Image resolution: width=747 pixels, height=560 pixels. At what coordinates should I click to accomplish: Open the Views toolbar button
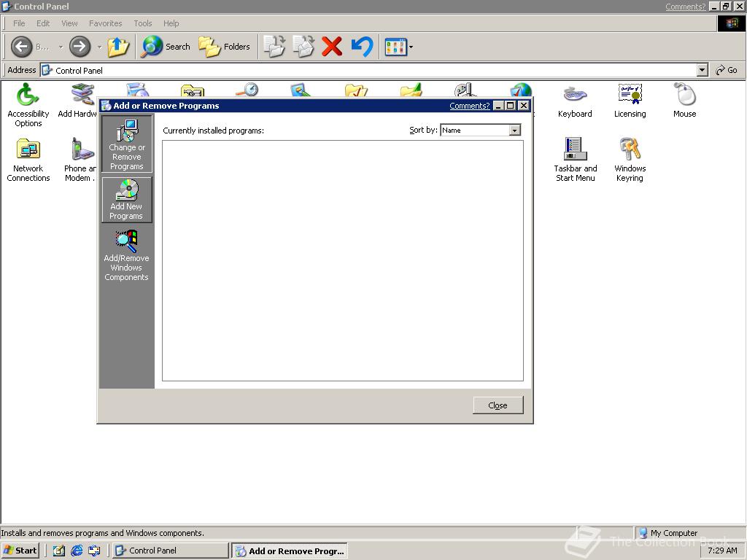(x=396, y=47)
